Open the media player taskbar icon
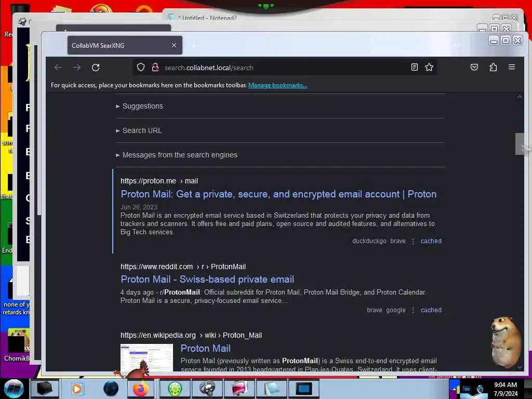The height and width of the screenshot is (399, 532). point(77,389)
